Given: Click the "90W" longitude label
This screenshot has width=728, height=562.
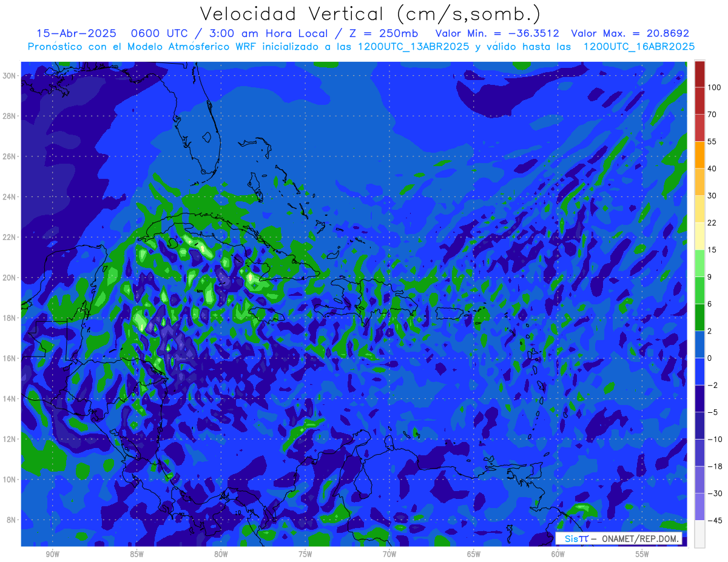Looking at the screenshot, I should pyautogui.click(x=52, y=554).
